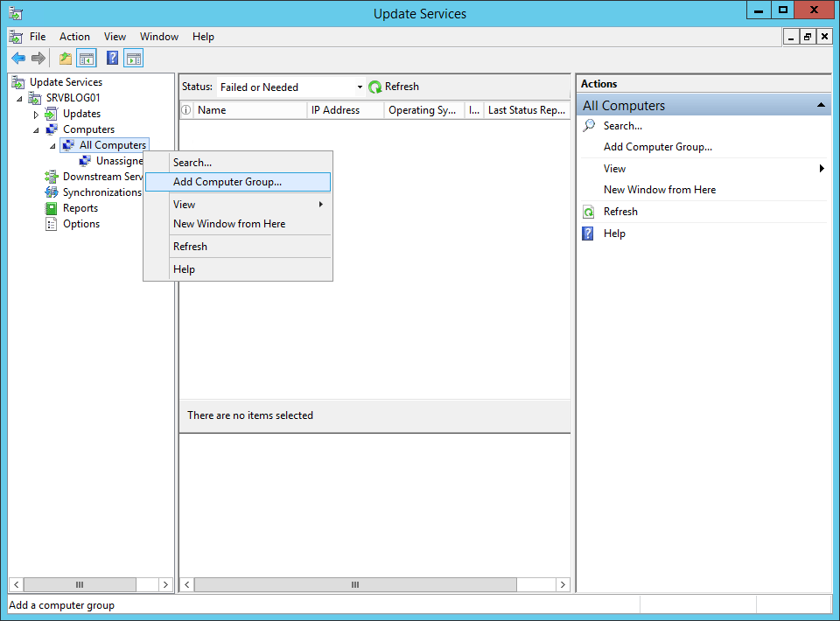
Task: Collapse the All Computers section in Actions pane
Action: (x=821, y=104)
